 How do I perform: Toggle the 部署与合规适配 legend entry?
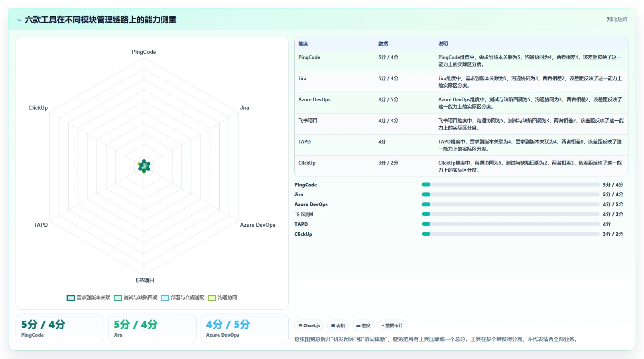click(183, 298)
